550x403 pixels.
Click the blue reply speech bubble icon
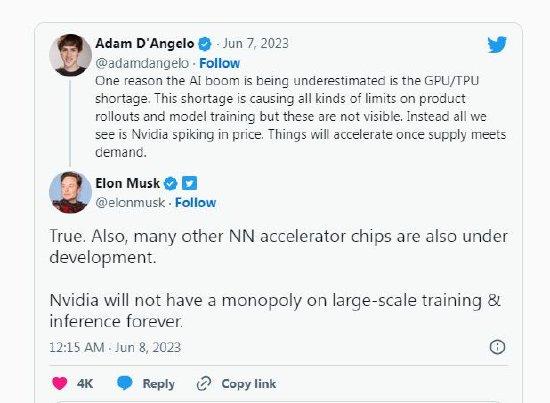(x=125, y=383)
